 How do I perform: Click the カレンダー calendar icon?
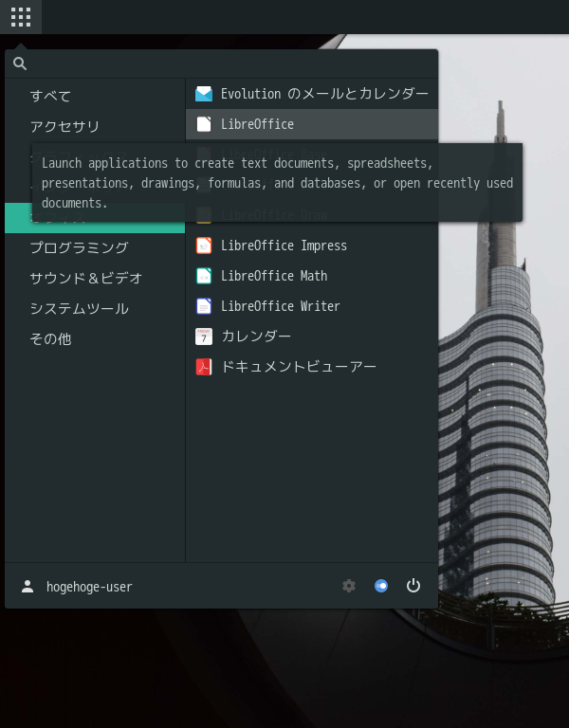tap(204, 337)
